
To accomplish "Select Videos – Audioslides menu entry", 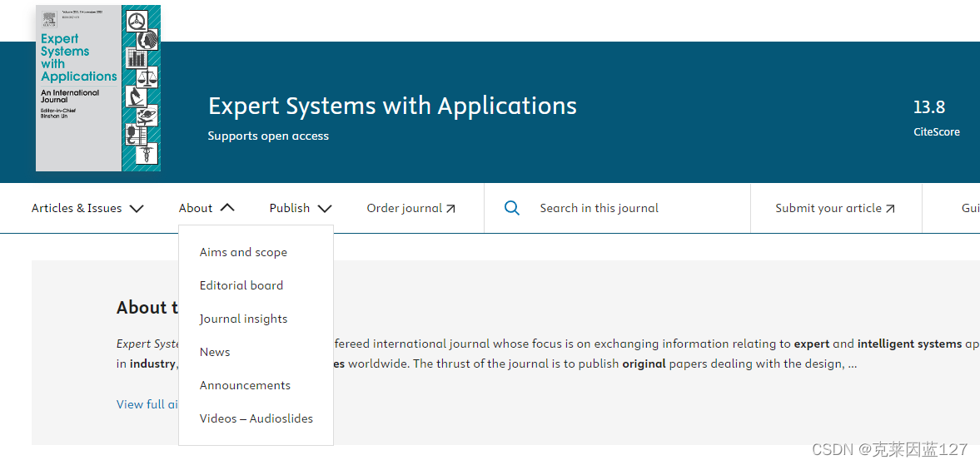I will click(x=256, y=418).
